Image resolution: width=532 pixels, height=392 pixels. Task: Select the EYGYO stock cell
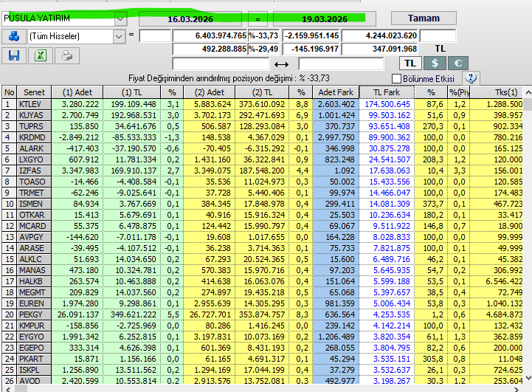pyautogui.click(x=34, y=337)
